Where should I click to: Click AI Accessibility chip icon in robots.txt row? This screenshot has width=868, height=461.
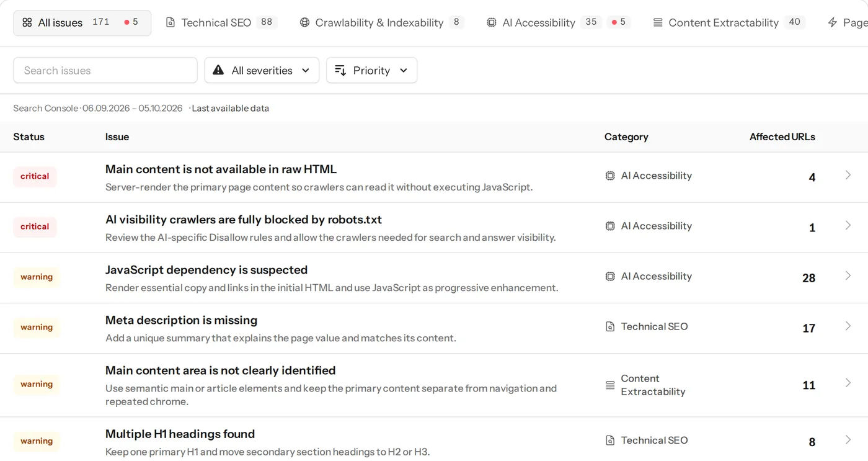[610, 226]
